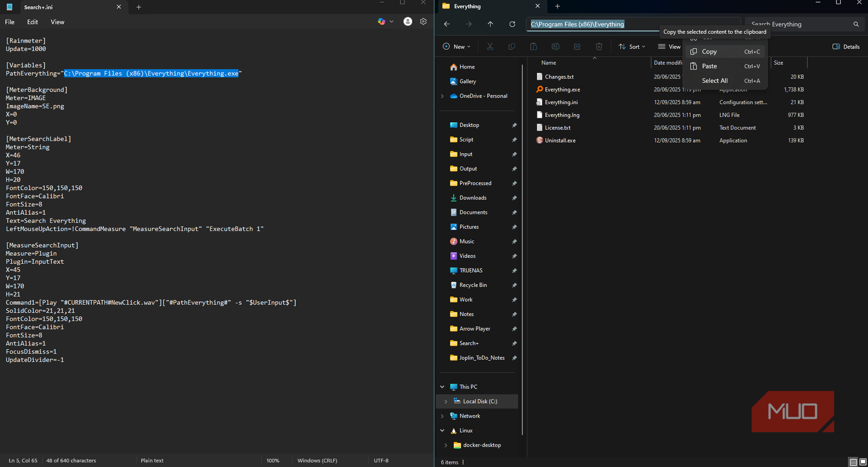
Task: Switch to details list view layout
Action: [853, 462]
